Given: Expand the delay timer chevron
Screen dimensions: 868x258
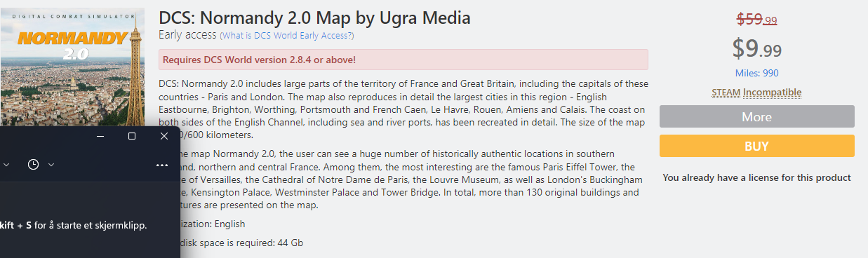Looking at the screenshot, I should (51, 165).
